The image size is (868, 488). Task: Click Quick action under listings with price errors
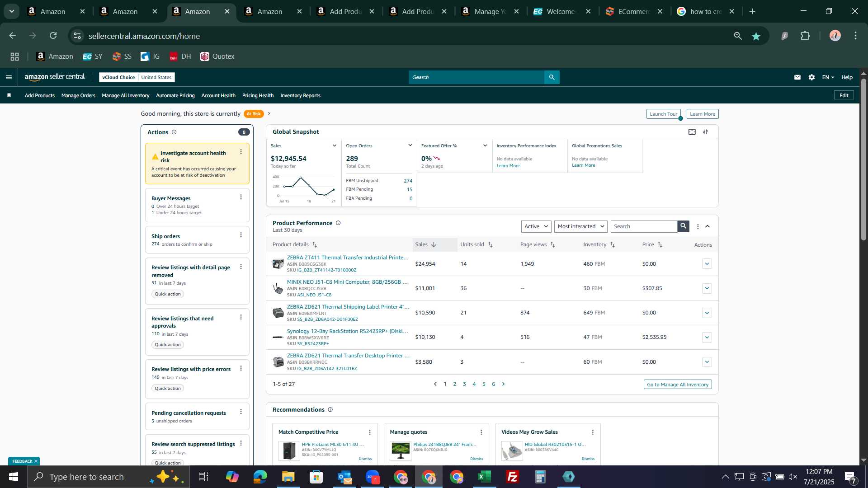click(168, 388)
